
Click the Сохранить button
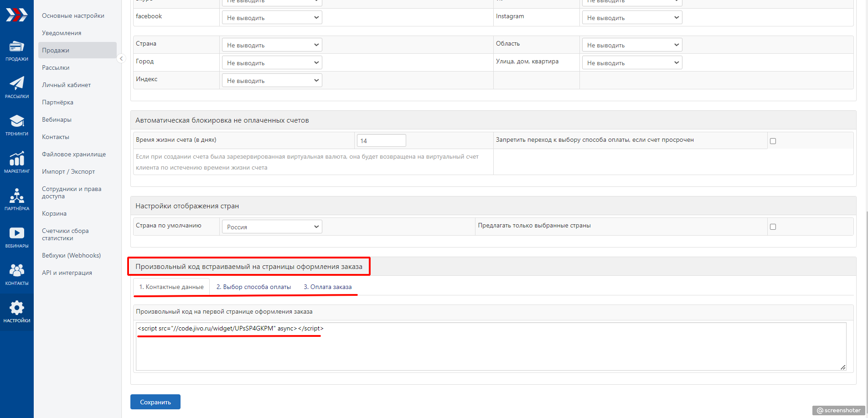click(x=155, y=402)
